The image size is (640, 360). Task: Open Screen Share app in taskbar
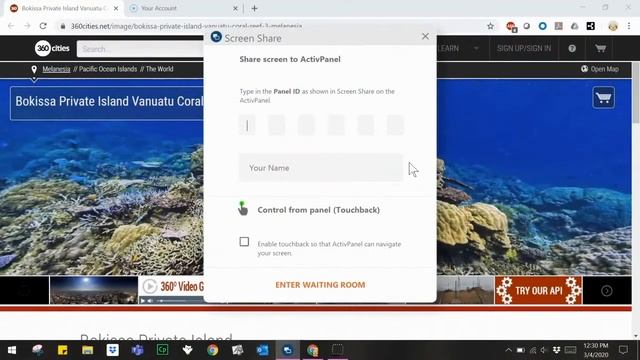tap(288, 350)
